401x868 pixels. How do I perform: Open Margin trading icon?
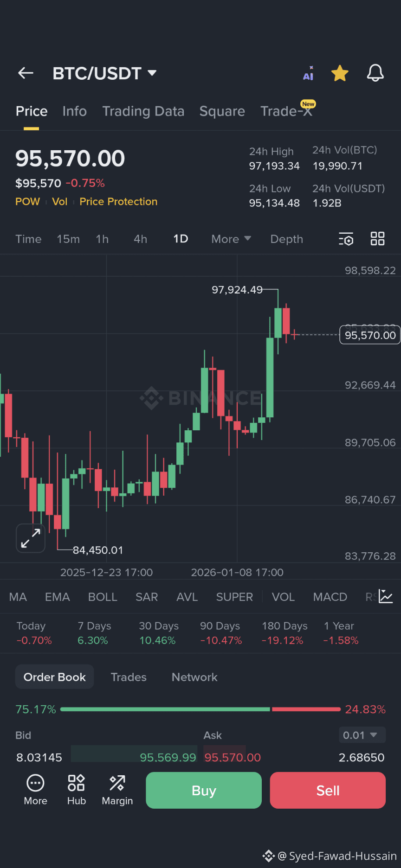[x=117, y=790]
